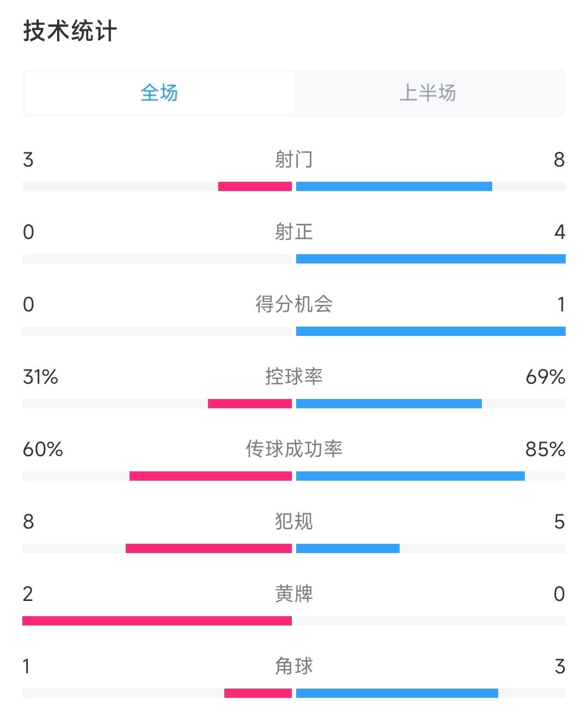
Task: Click the 技术统计 heading
Action: tap(70, 31)
